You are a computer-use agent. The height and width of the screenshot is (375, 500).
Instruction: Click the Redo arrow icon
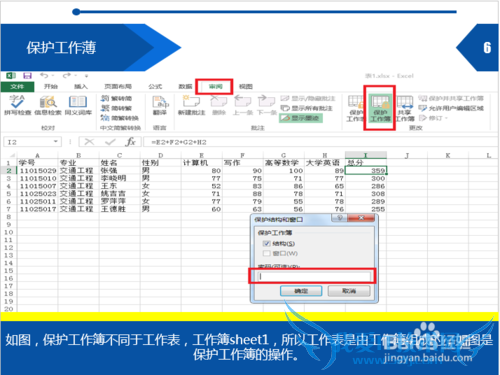pyautogui.click(x=67, y=76)
